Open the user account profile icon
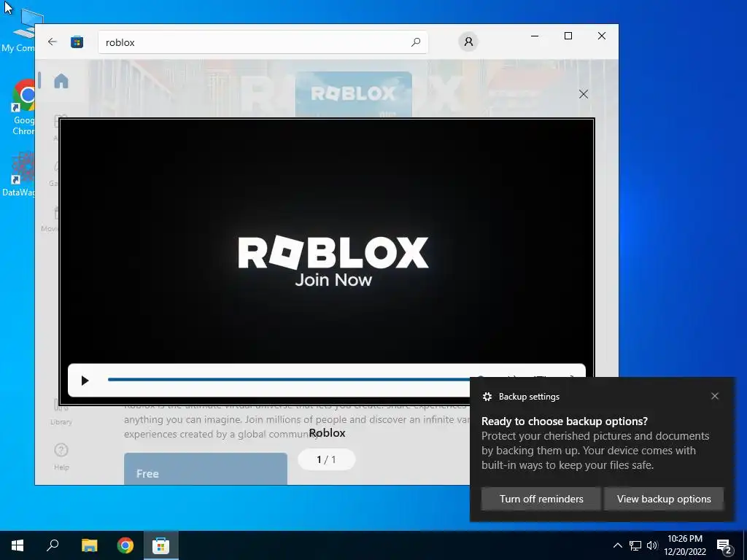The image size is (747, 560). 468,42
